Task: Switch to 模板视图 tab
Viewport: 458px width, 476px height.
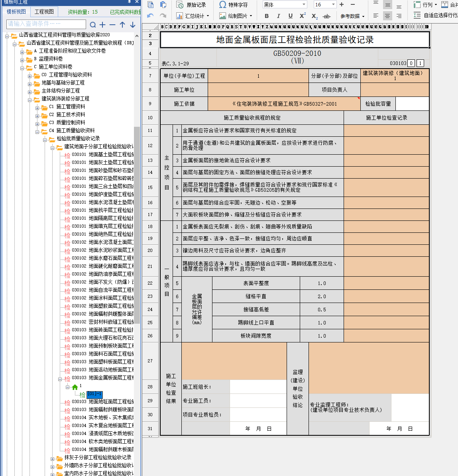Action: pos(16,12)
